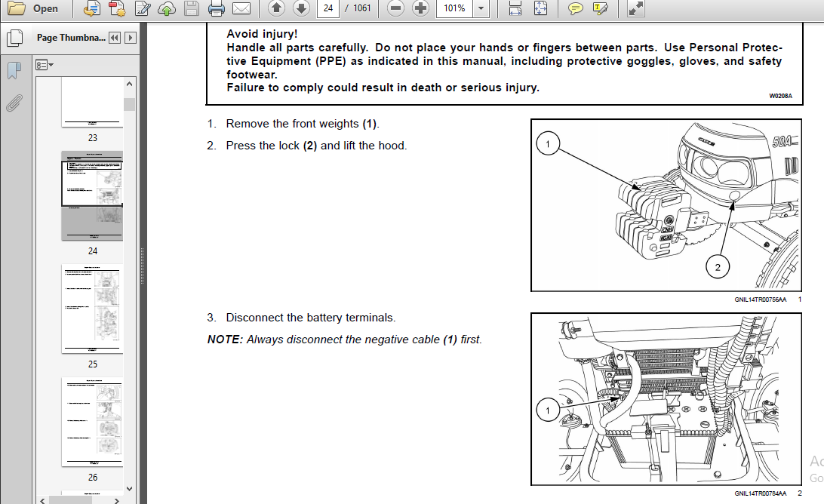Click the zoom out minus button
The height and width of the screenshot is (504, 824).
click(x=395, y=8)
